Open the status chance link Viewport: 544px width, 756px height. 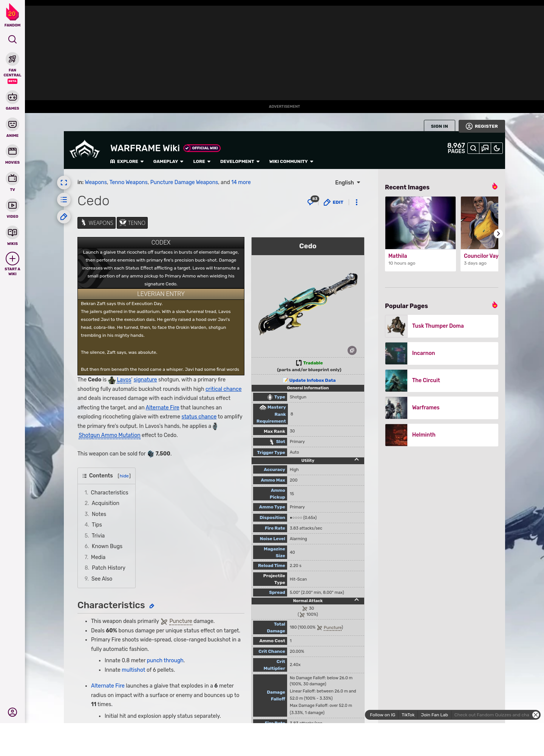pos(199,417)
